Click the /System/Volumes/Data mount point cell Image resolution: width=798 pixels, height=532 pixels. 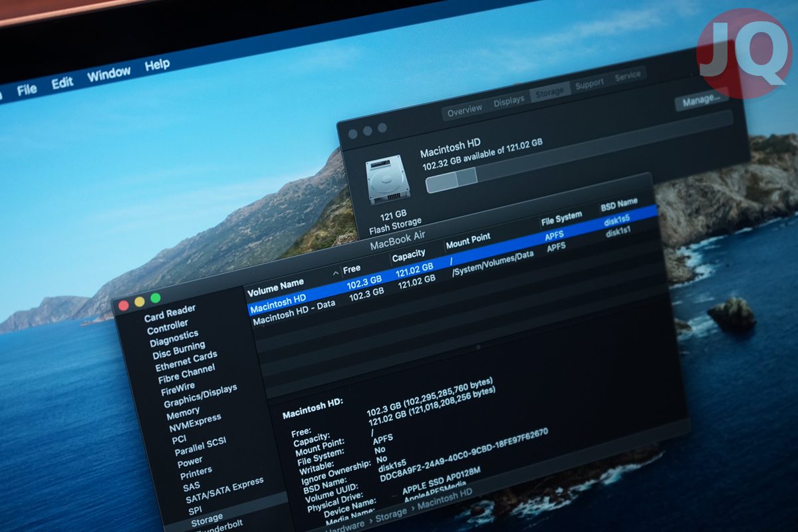point(493,263)
